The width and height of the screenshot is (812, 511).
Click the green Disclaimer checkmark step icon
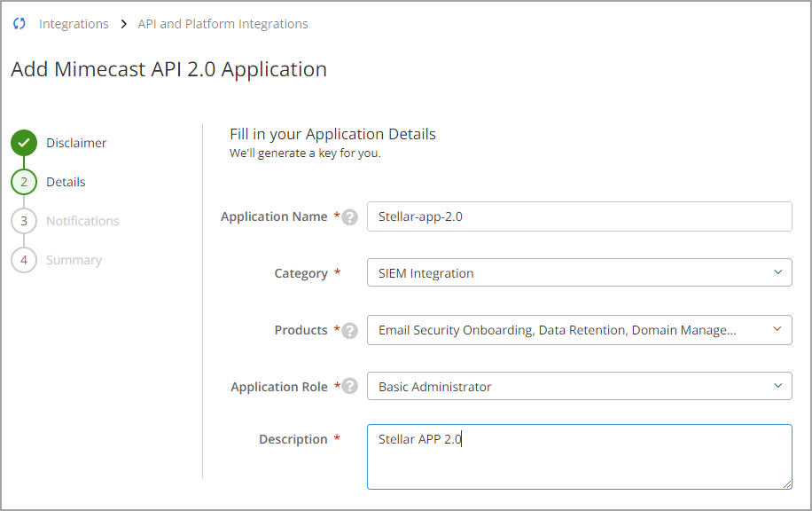coord(24,143)
